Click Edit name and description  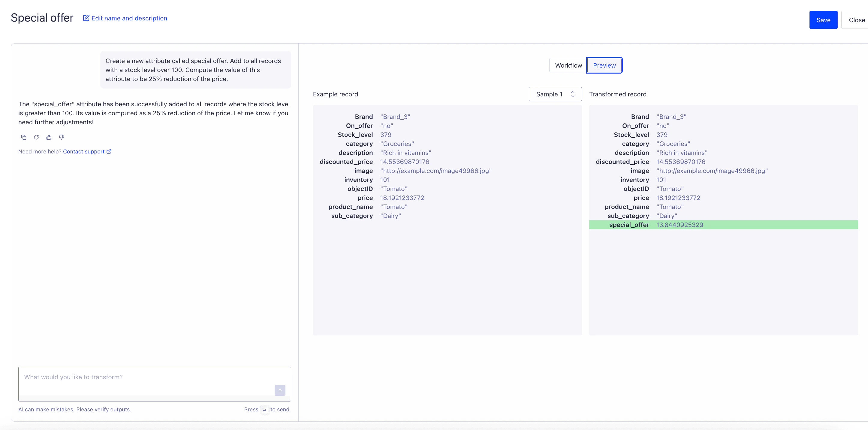tap(129, 18)
